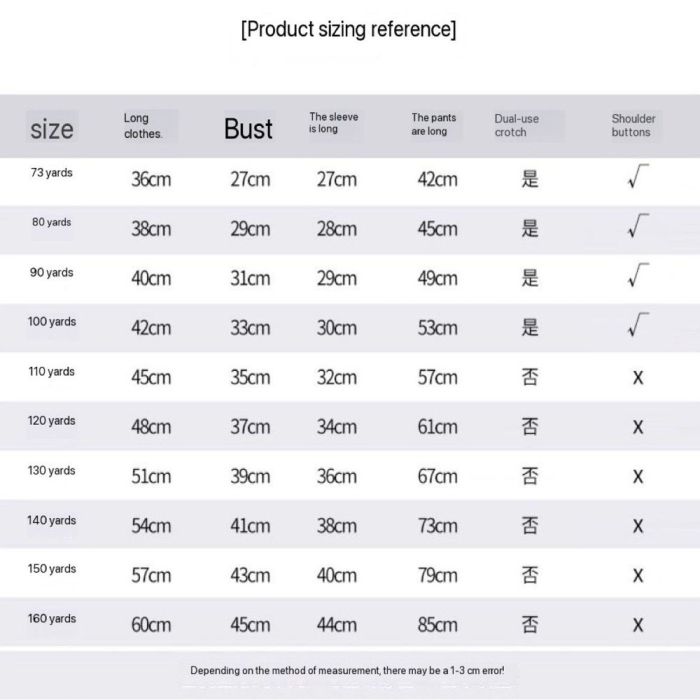Click the X mark in the 160 yards row

(638, 625)
